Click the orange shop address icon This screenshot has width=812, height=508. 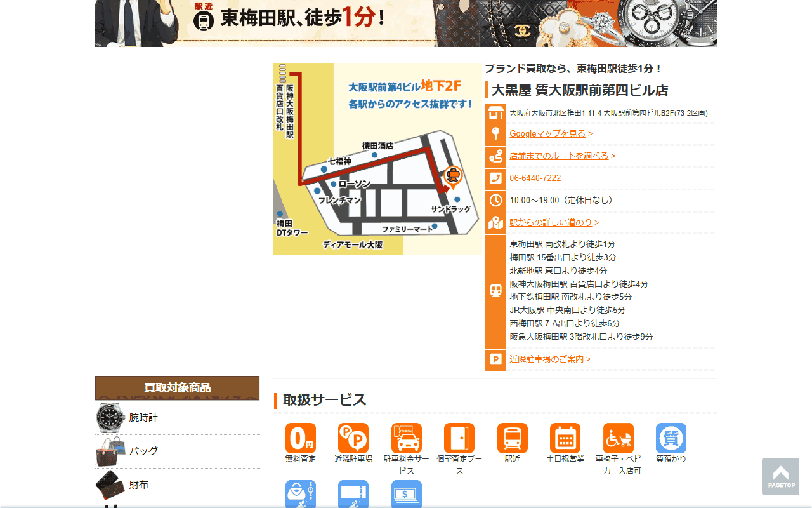point(495,114)
